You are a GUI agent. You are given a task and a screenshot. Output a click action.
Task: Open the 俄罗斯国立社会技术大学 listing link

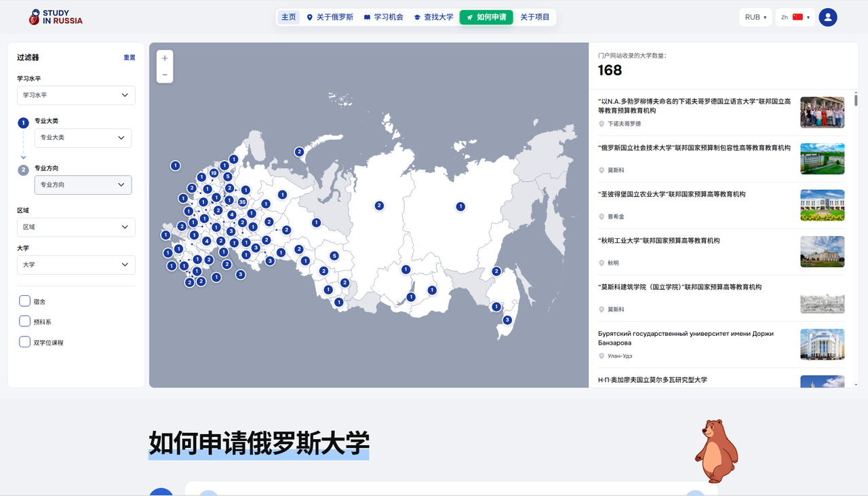point(694,148)
